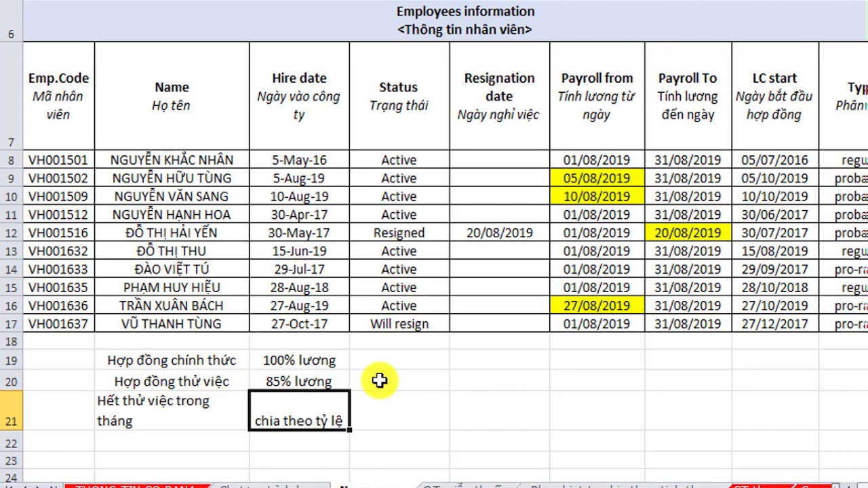The image size is (868, 488).
Task: Select the 'Payroll To' header cell
Action: [688, 96]
